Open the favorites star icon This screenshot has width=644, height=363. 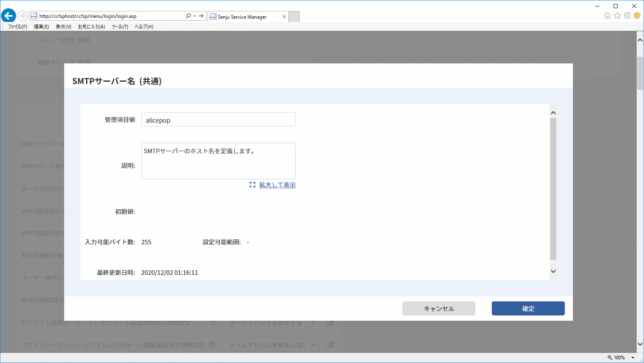617,16
